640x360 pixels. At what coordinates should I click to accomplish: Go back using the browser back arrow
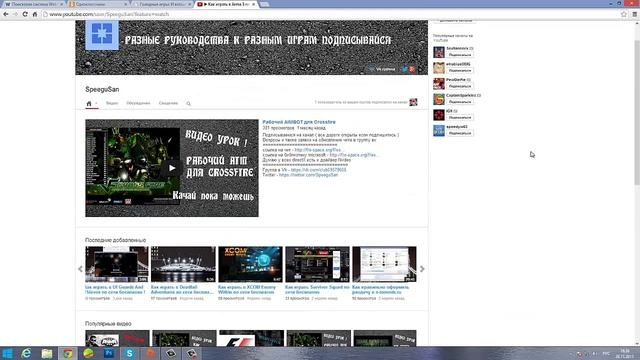tap(6, 14)
